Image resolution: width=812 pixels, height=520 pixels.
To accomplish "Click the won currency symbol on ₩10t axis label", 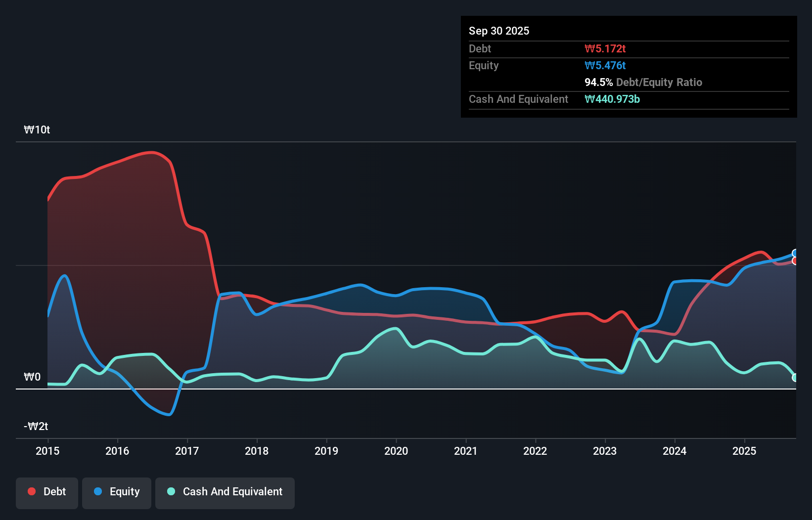I will coord(28,130).
